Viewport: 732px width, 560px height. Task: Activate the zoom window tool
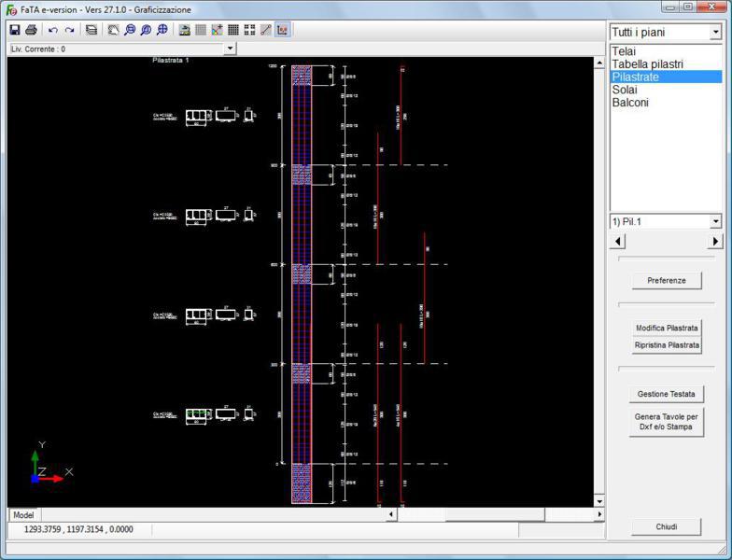tap(129, 30)
